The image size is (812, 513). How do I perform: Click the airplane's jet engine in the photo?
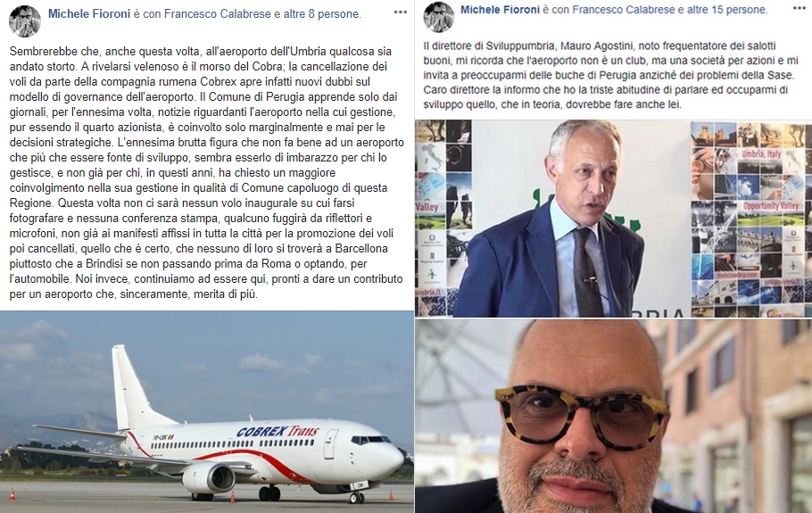point(209,478)
